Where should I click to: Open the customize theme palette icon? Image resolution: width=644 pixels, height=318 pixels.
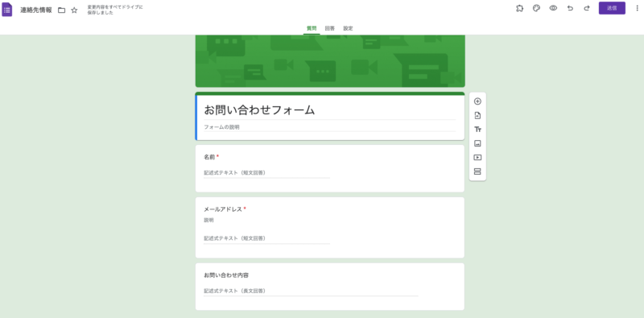[536, 8]
